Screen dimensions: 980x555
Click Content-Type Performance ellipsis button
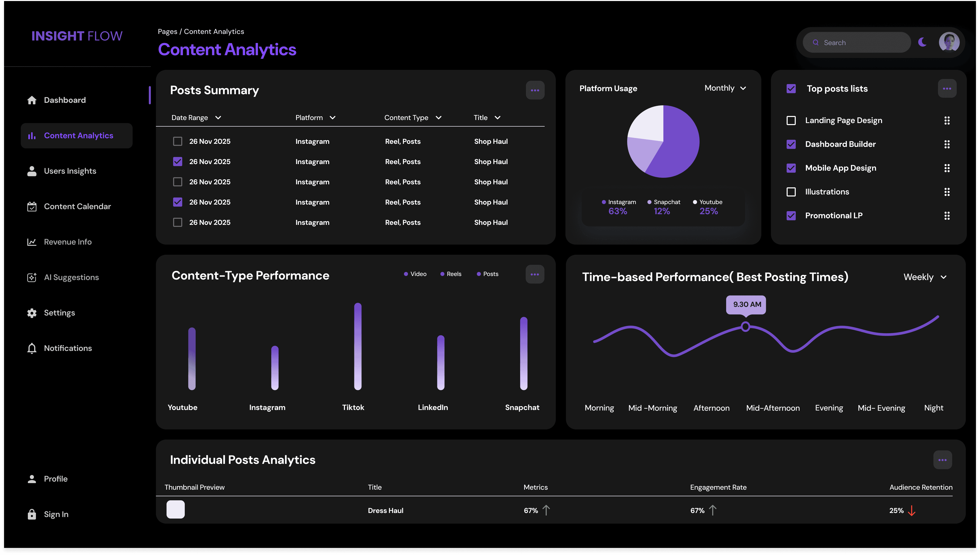pos(535,274)
